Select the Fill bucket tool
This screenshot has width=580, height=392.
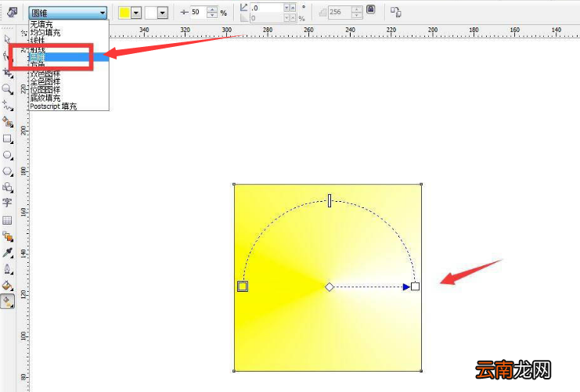tap(7, 285)
